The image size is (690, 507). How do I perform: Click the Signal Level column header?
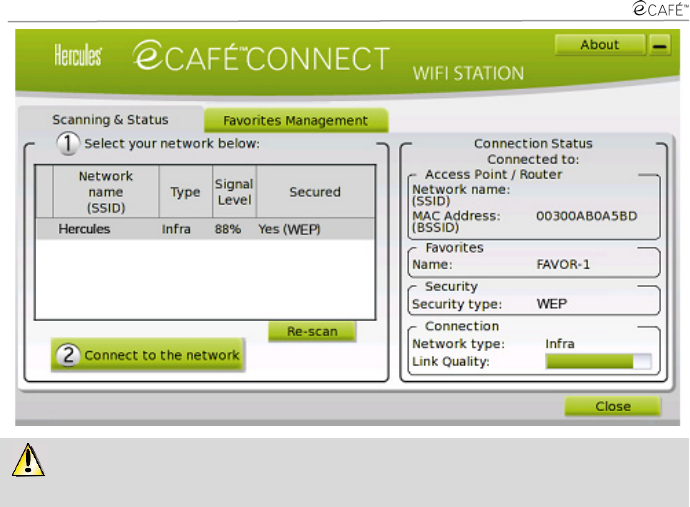(234, 192)
